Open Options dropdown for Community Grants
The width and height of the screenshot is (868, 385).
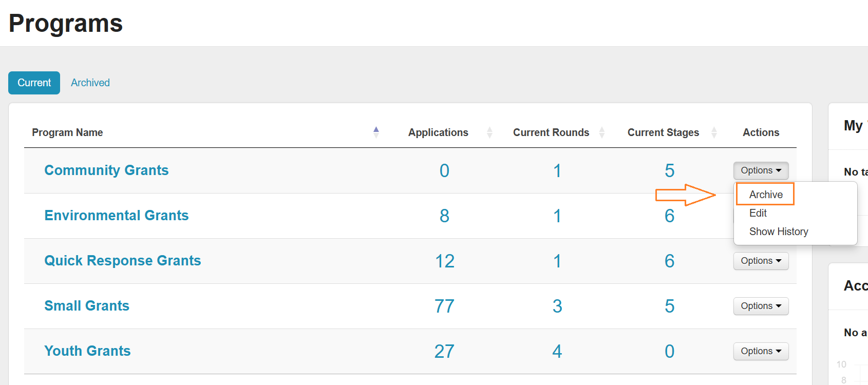pyautogui.click(x=761, y=170)
